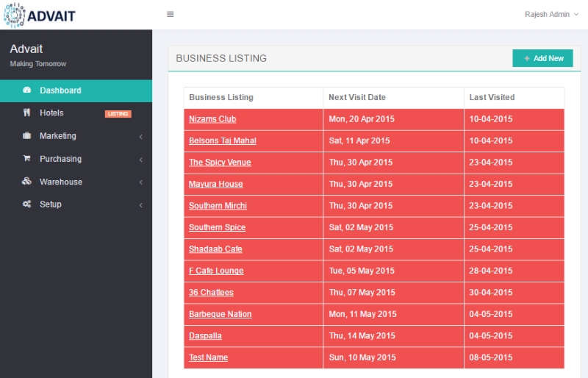The width and height of the screenshot is (588, 378).
Task: Expand the Setup submenu chevron
Action: tap(140, 205)
